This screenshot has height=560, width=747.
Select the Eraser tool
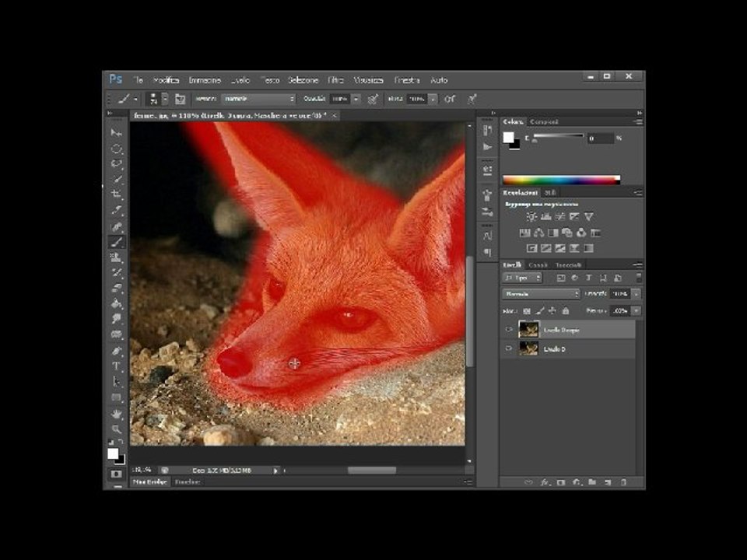pyautogui.click(x=116, y=288)
